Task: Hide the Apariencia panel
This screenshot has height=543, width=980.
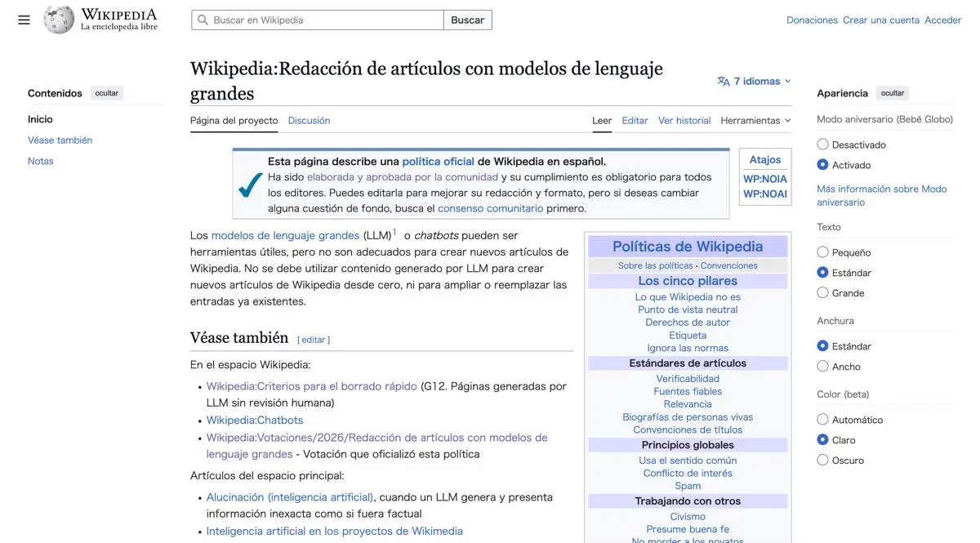Action: (x=893, y=93)
